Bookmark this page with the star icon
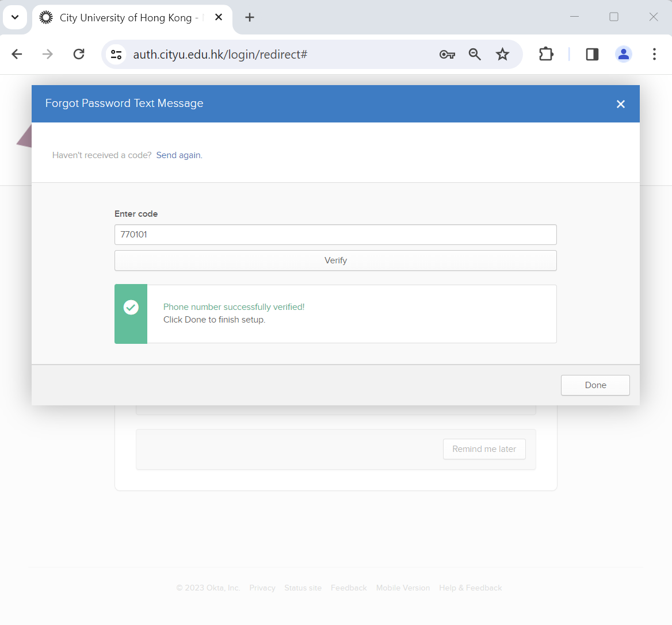 point(502,55)
